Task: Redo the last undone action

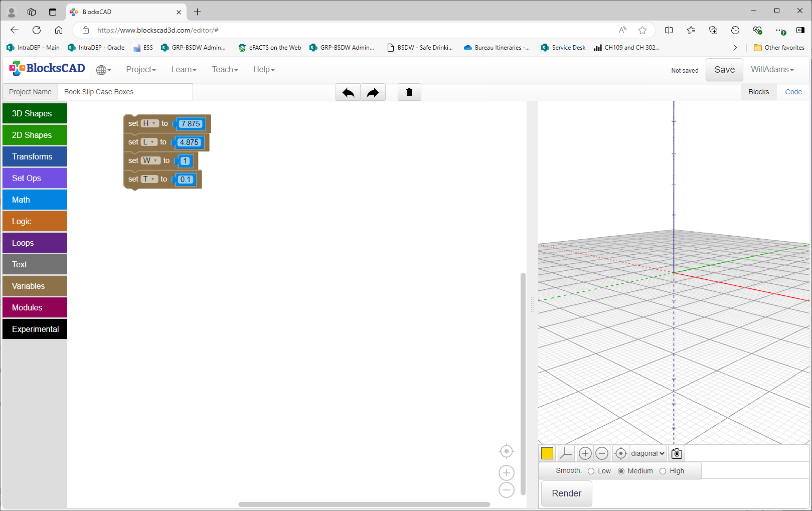Action: [x=373, y=92]
